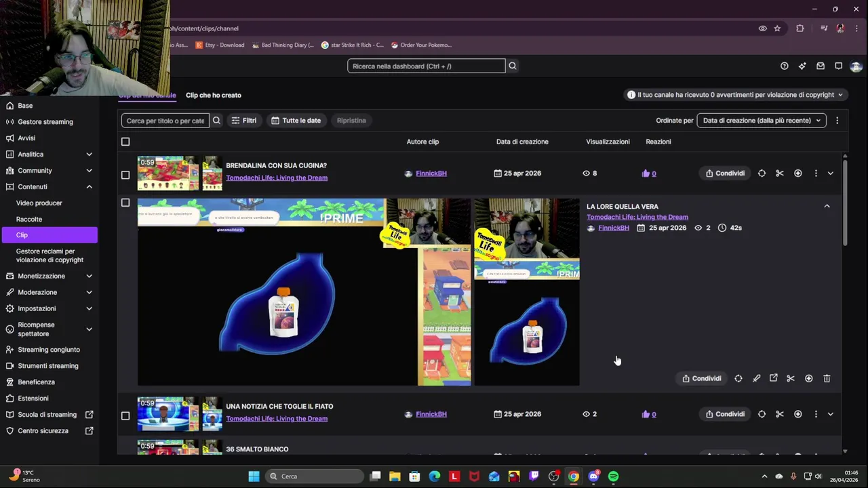Screen dimensions: 868x488
Task: Open LA LORE clip in new window icon
Action: pyautogui.click(x=774, y=378)
